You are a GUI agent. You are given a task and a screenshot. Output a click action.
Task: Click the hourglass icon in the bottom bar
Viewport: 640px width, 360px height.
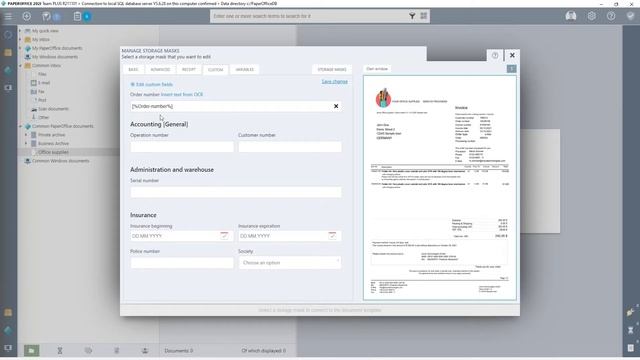[60, 351]
